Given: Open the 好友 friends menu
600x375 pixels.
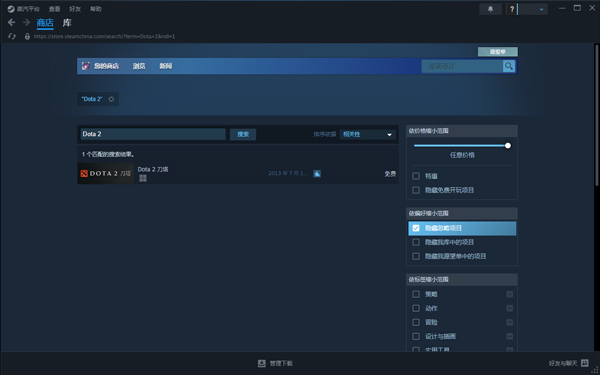Looking at the screenshot, I should [75, 9].
